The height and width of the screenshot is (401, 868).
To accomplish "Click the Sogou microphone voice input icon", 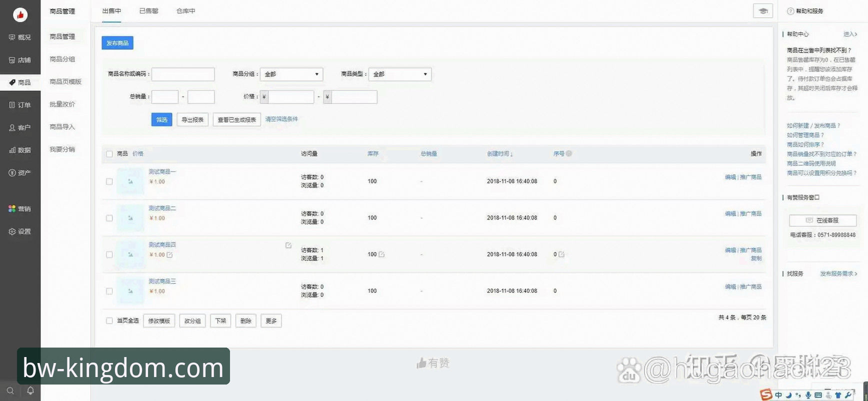I will click(x=808, y=395).
